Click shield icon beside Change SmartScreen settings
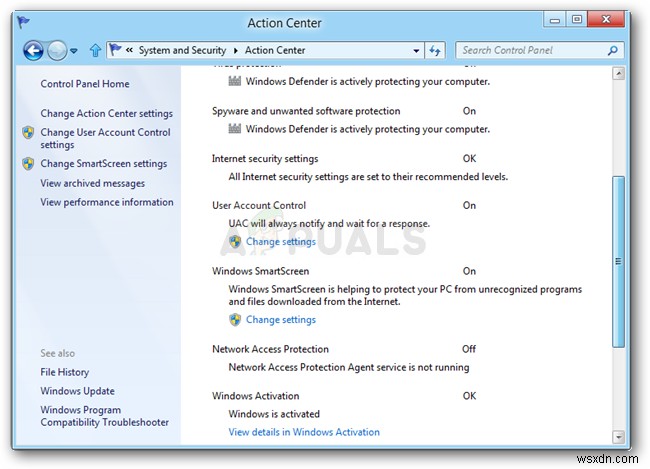The height and width of the screenshot is (469, 650). [x=28, y=163]
